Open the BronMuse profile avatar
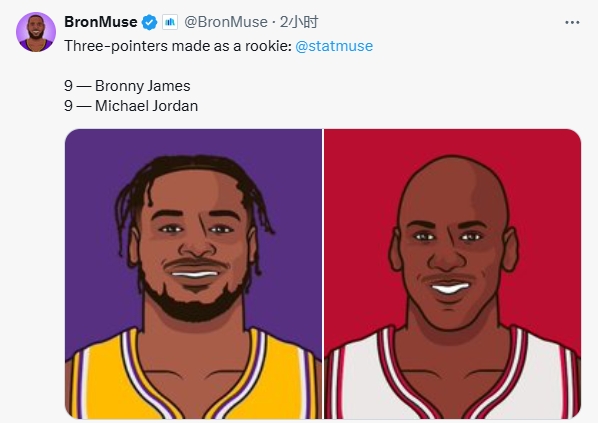 (x=36, y=32)
